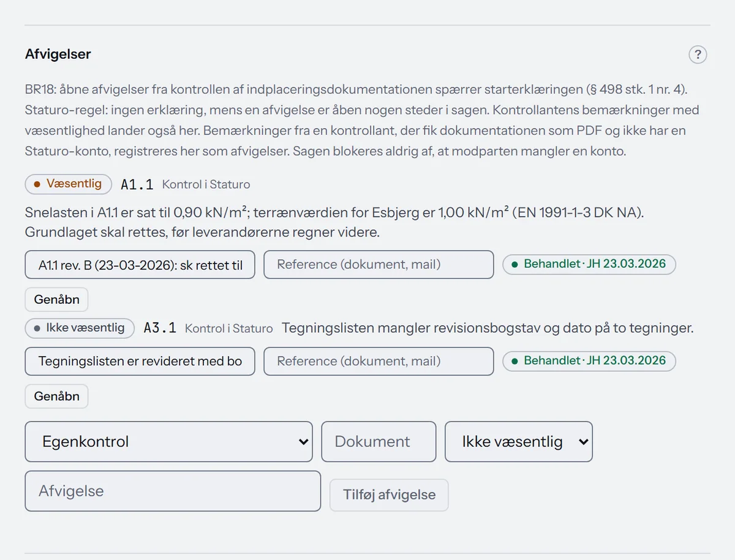Viewport: 735px width, 560px height.
Task: Click the Tegningslisten mangler revisionsbogstav text
Action: (488, 328)
